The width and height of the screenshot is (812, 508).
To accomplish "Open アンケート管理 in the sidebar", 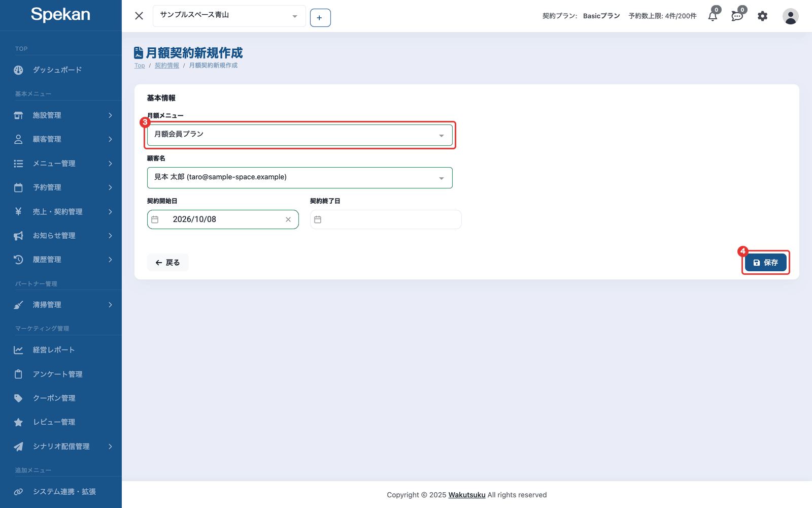I will click(x=61, y=374).
